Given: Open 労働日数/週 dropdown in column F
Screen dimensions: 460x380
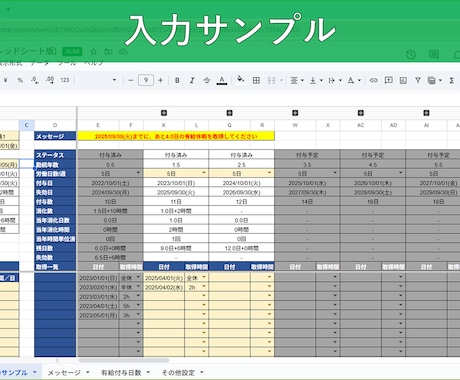Looking at the screenshot, I should [138, 173].
